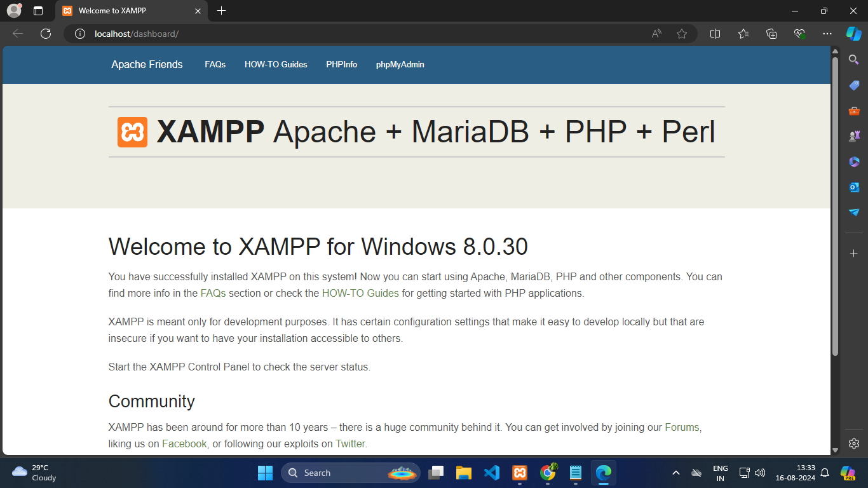Open Browser essentials heart icon
Viewport: 868px width, 488px height.
(x=799, y=34)
